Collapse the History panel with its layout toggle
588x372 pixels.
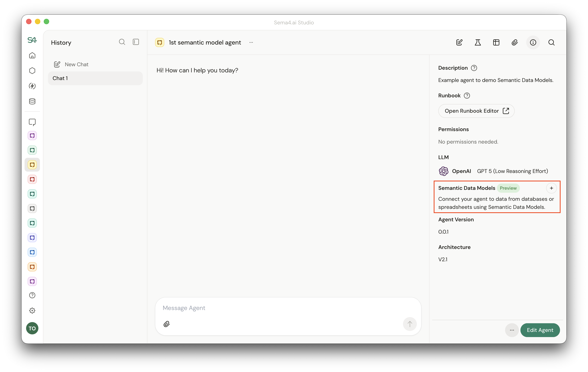point(136,42)
